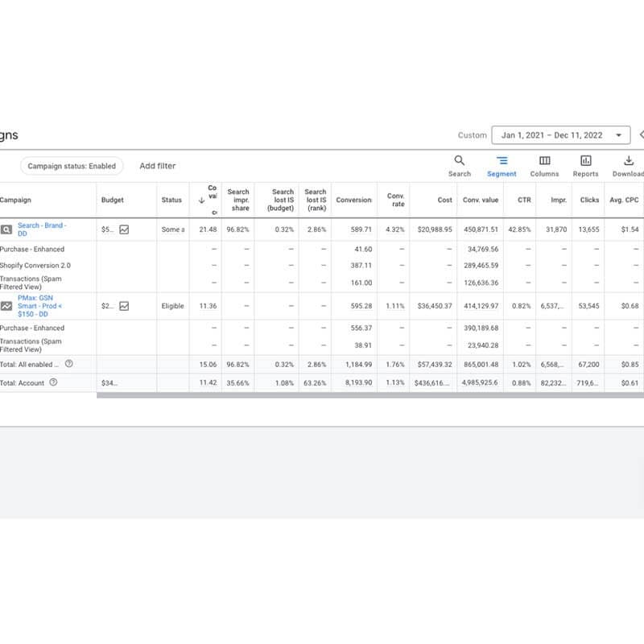This screenshot has height=644, width=644.
Task: Sort by the Clicks column header
Action: click(589, 200)
